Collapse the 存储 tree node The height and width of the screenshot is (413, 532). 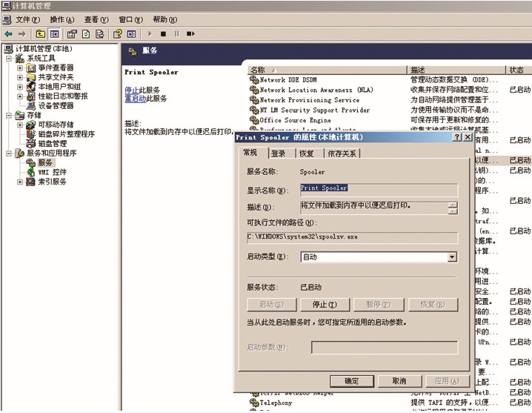pos(9,116)
